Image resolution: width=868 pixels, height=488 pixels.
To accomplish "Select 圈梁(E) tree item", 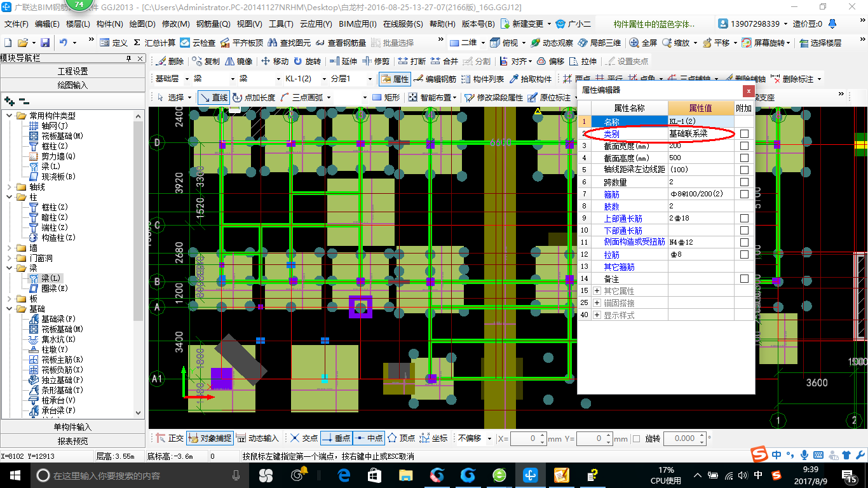I will pyautogui.click(x=49, y=288).
